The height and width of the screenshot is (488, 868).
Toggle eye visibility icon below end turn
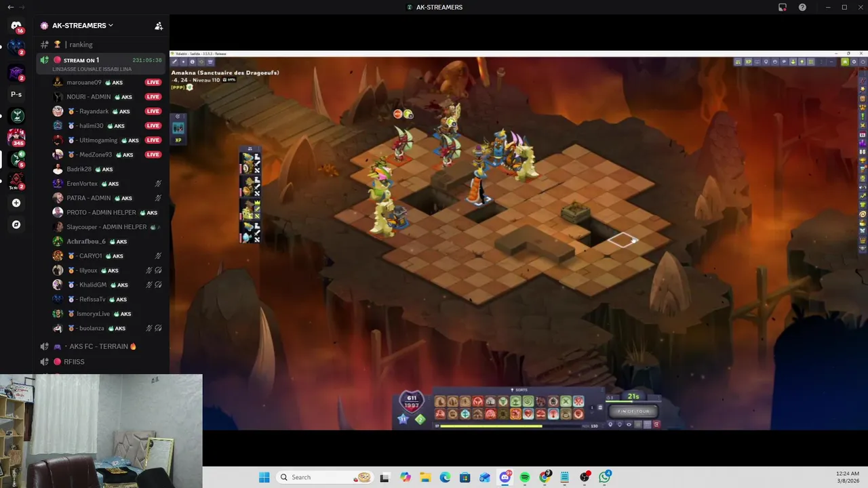click(629, 424)
